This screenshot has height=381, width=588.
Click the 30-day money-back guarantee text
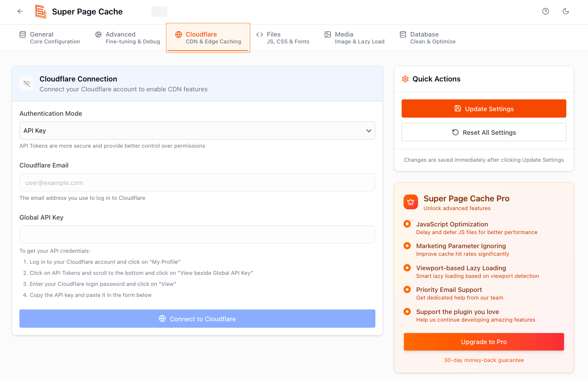pyautogui.click(x=484, y=360)
